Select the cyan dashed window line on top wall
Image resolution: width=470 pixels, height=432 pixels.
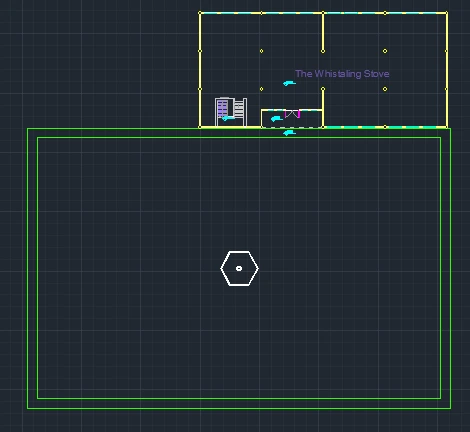pyautogui.click(x=323, y=13)
